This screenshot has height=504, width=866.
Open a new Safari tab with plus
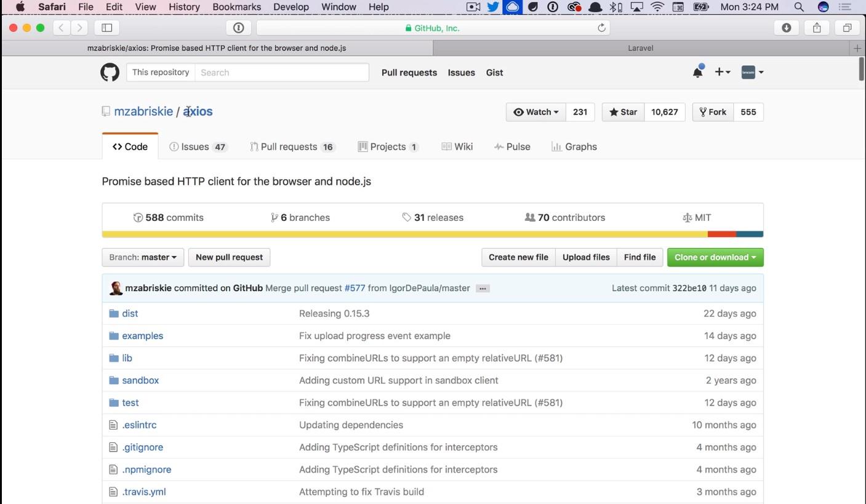[x=857, y=48]
